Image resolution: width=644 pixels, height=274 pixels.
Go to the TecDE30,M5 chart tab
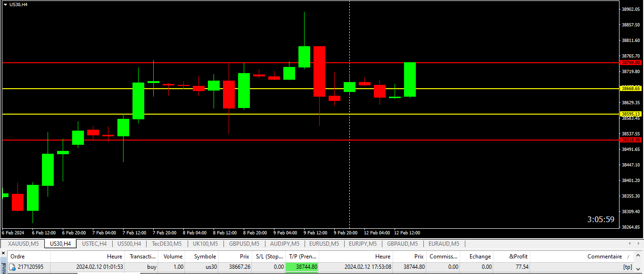pyautogui.click(x=166, y=244)
